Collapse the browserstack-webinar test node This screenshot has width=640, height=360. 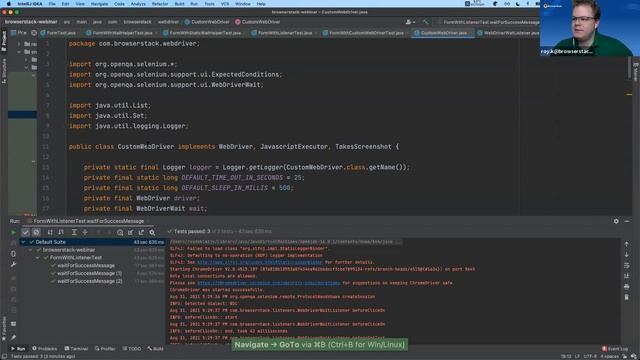point(31,250)
